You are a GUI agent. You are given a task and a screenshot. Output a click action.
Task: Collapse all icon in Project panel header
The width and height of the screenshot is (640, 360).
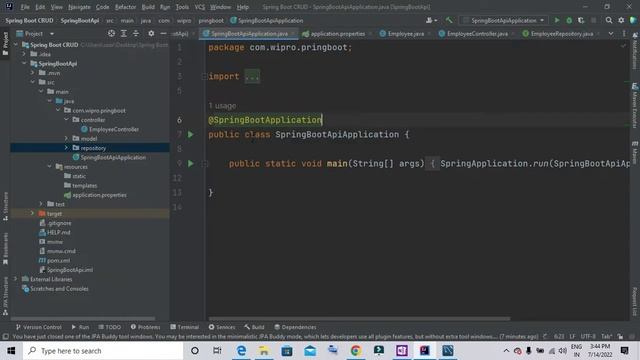click(x=136, y=33)
